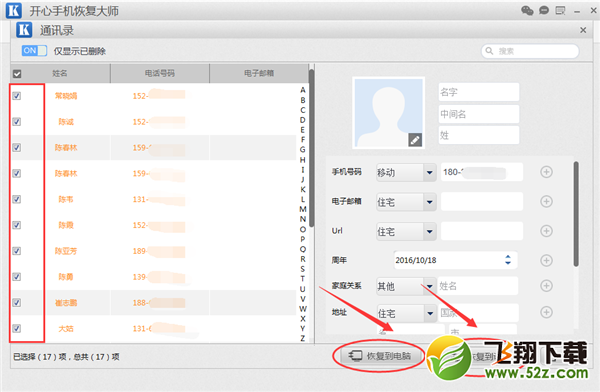Uncheck the checkbox for 陈霞
Image resolution: width=600 pixels, height=392 pixels.
pyautogui.click(x=16, y=225)
